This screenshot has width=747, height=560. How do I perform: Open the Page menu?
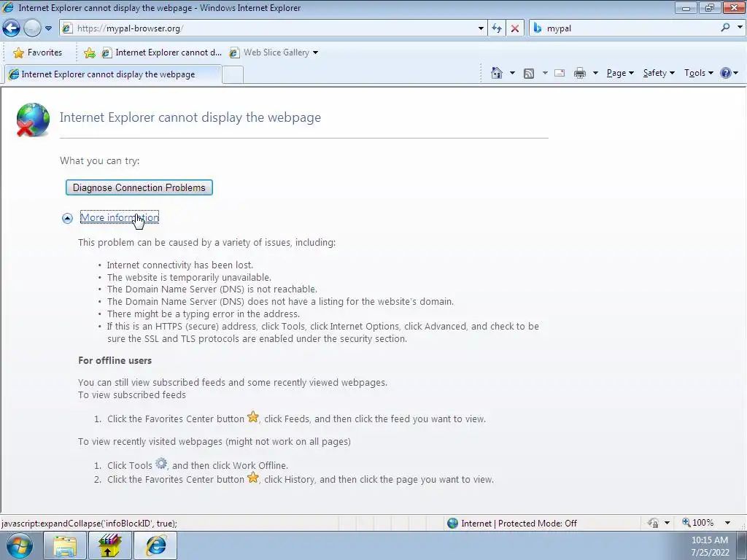620,73
